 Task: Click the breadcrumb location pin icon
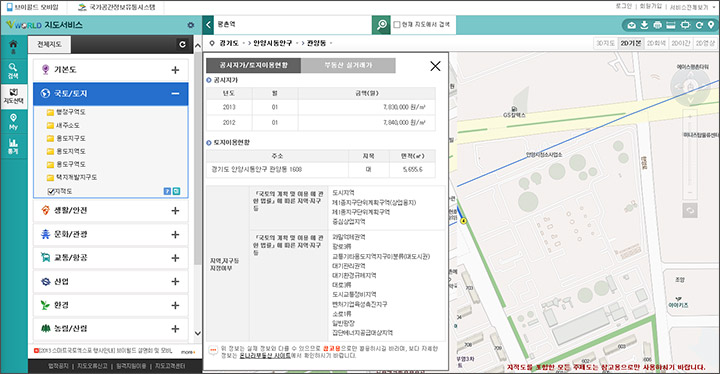click(212, 43)
